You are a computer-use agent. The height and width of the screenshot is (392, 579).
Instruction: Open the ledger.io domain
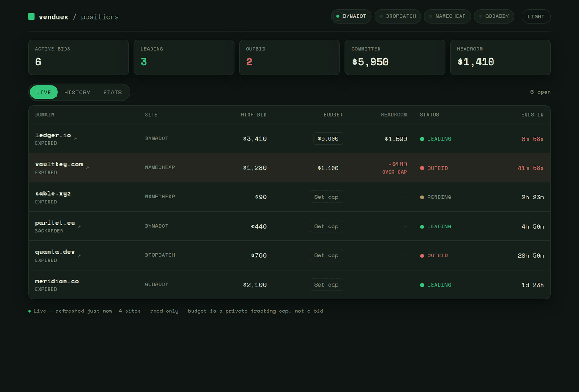point(53,135)
